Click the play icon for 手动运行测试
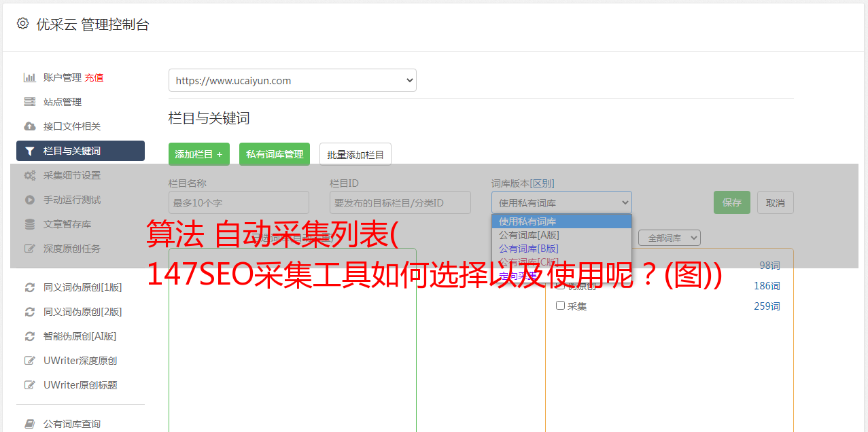This screenshot has width=868, height=432. (x=29, y=200)
